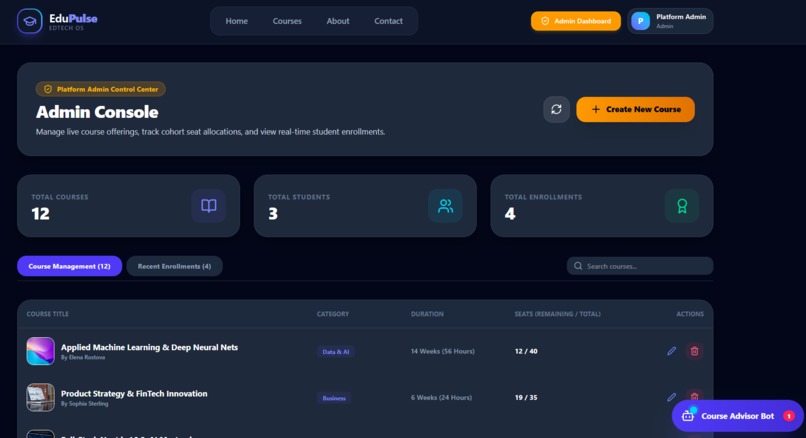Click the Business category tag
This screenshot has width=806, height=438.
pyautogui.click(x=334, y=398)
